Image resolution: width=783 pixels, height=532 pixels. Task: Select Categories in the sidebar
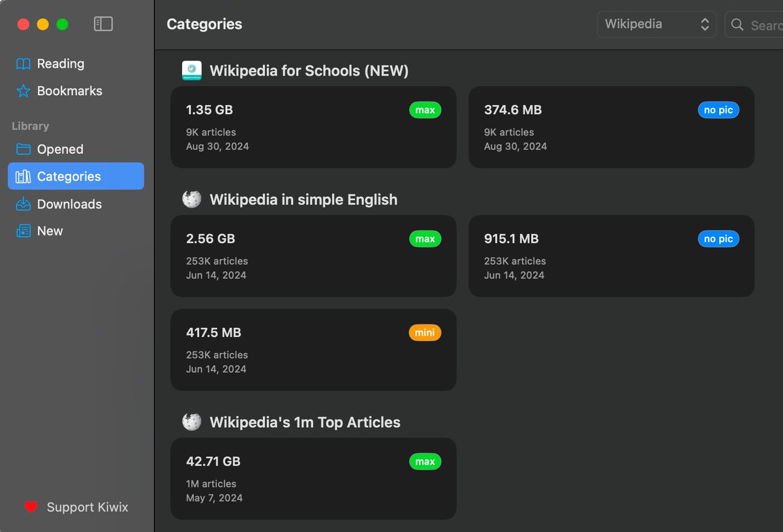pyautogui.click(x=76, y=176)
